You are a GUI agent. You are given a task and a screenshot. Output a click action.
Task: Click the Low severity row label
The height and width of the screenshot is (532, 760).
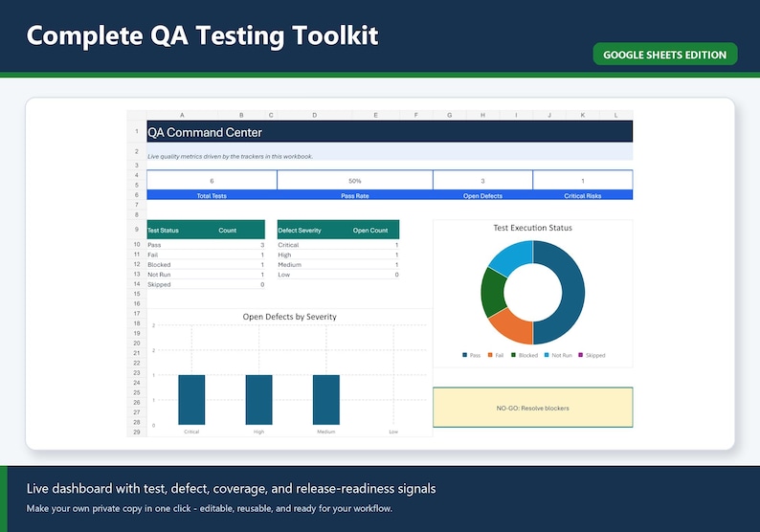click(283, 275)
